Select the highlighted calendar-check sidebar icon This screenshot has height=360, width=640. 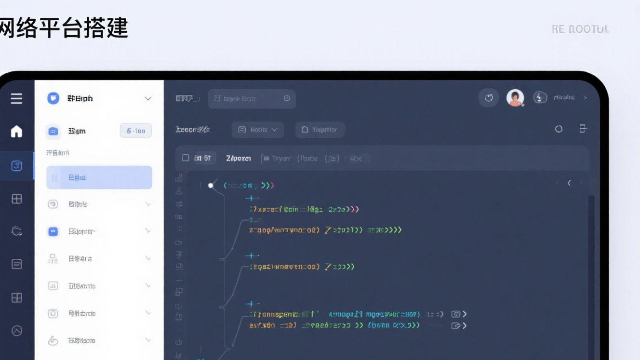pos(16,166)
